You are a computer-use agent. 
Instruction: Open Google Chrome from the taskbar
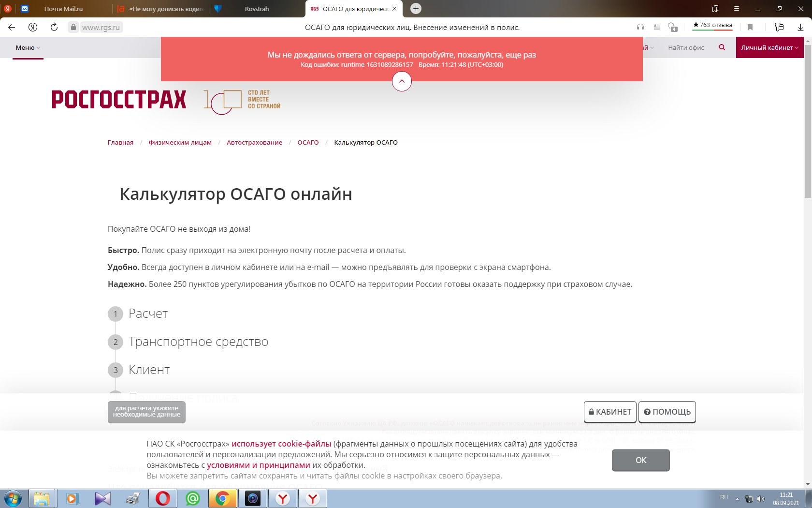pos(222,498)
